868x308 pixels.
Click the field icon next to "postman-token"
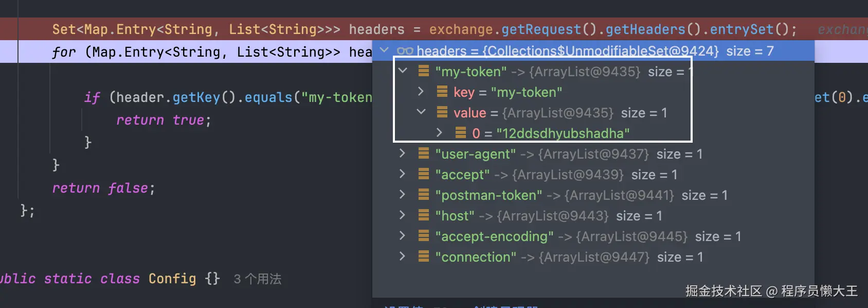point(424,195)
